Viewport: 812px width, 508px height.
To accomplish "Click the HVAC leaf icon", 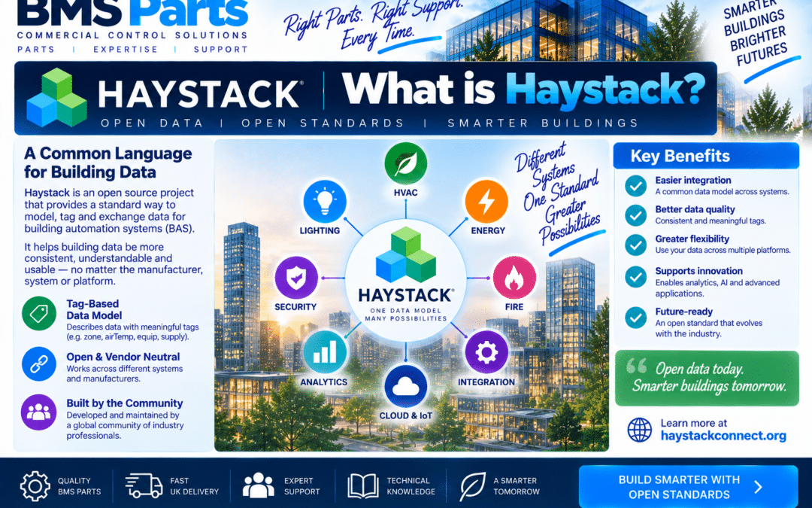I will (x=405, y=163).
